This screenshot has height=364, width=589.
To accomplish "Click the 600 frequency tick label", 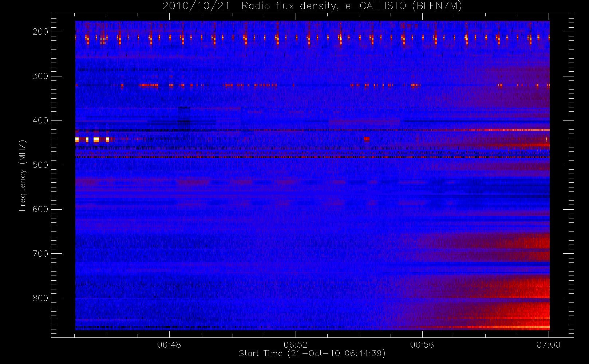I will tap(40, 209).
